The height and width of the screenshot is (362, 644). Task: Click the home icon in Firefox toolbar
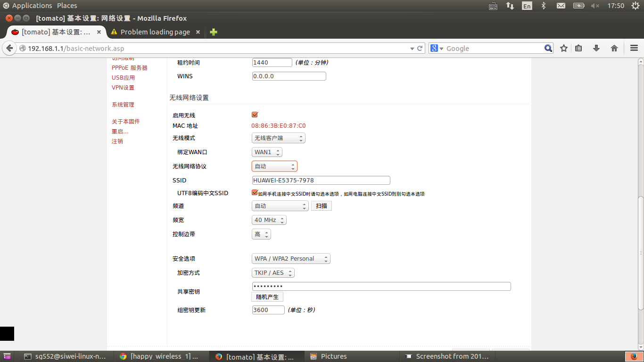pos(614,48)
